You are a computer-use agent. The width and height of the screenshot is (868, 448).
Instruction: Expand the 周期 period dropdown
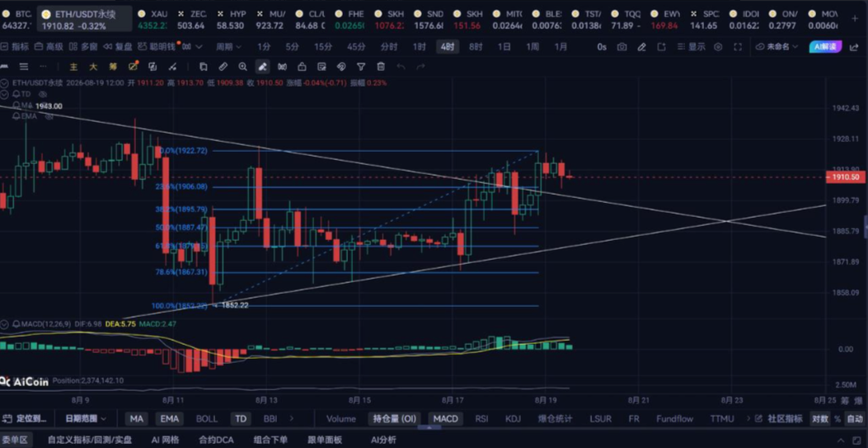[228, 47]
